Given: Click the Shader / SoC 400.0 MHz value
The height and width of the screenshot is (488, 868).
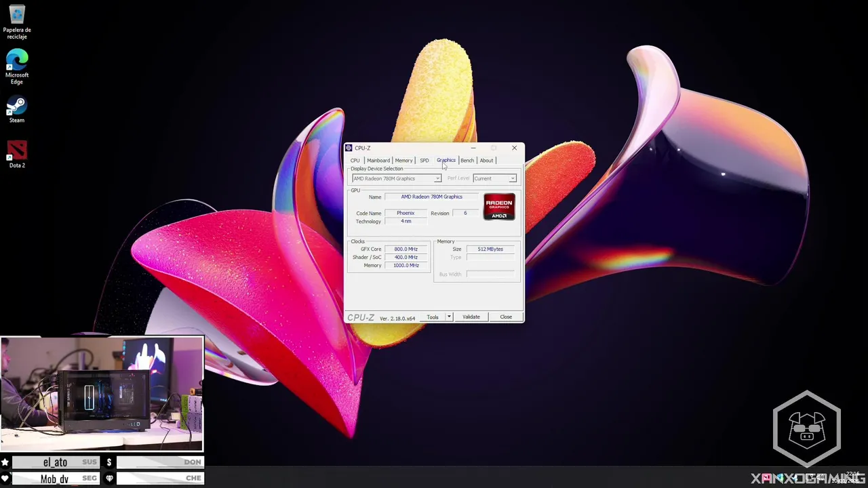Looking at the screenshot, I should tap(406, 257).
